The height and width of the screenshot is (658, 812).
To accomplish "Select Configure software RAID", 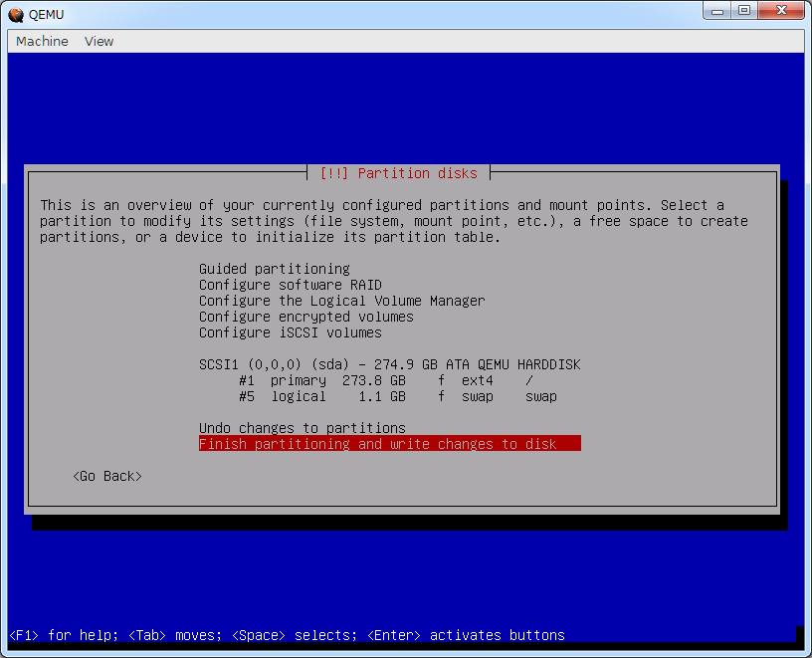I will click(291, 285).
